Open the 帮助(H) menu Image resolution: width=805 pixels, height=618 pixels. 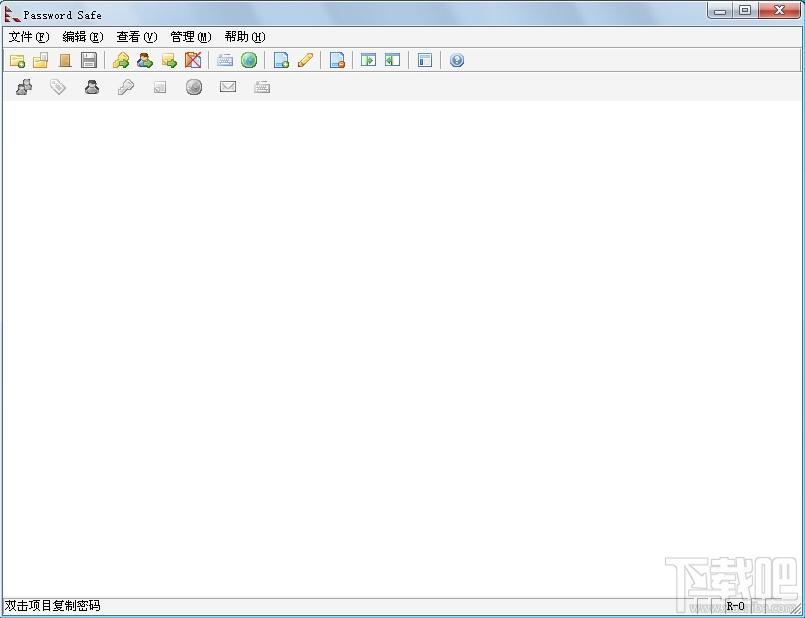245,37
